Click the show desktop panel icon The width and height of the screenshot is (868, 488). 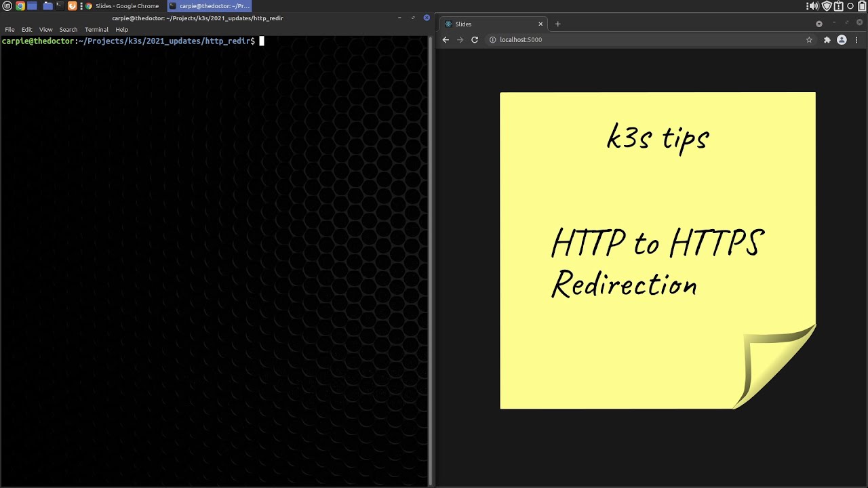(x=32, y=6)
